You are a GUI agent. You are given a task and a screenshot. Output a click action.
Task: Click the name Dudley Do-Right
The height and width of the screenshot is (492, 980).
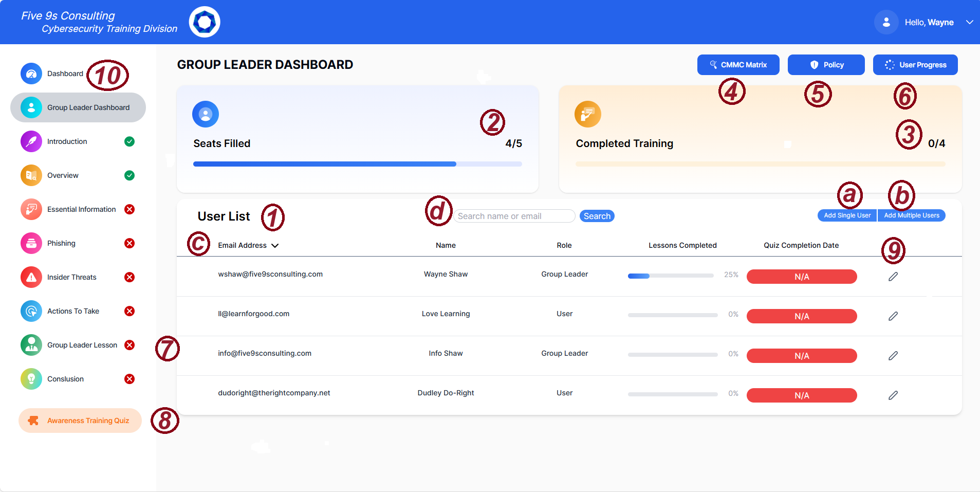tap(446, 393)
